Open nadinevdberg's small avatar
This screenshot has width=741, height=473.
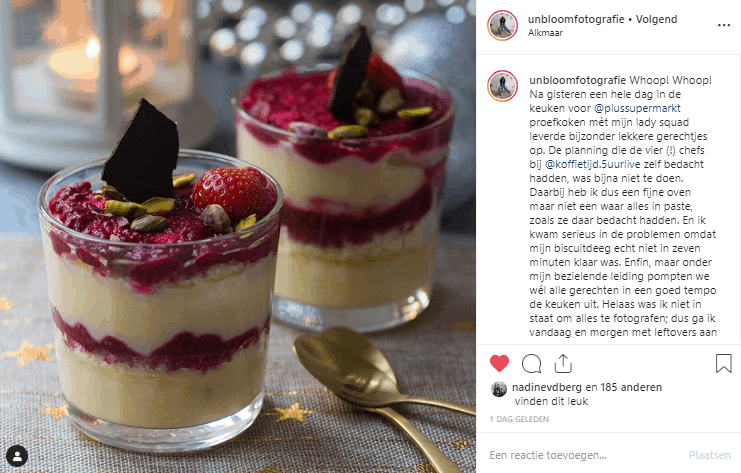point(499,389)
